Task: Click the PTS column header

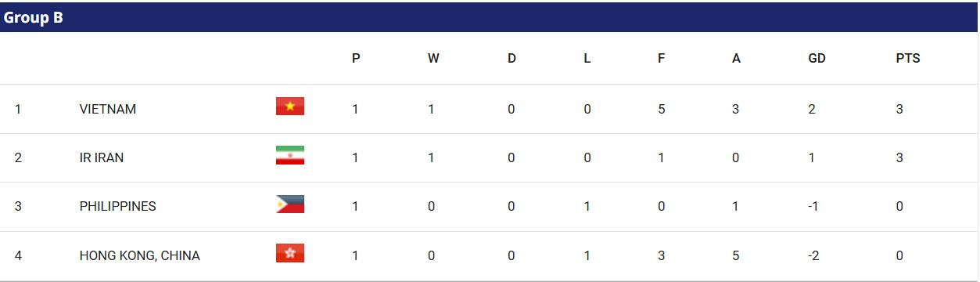Action: point(908,58)
